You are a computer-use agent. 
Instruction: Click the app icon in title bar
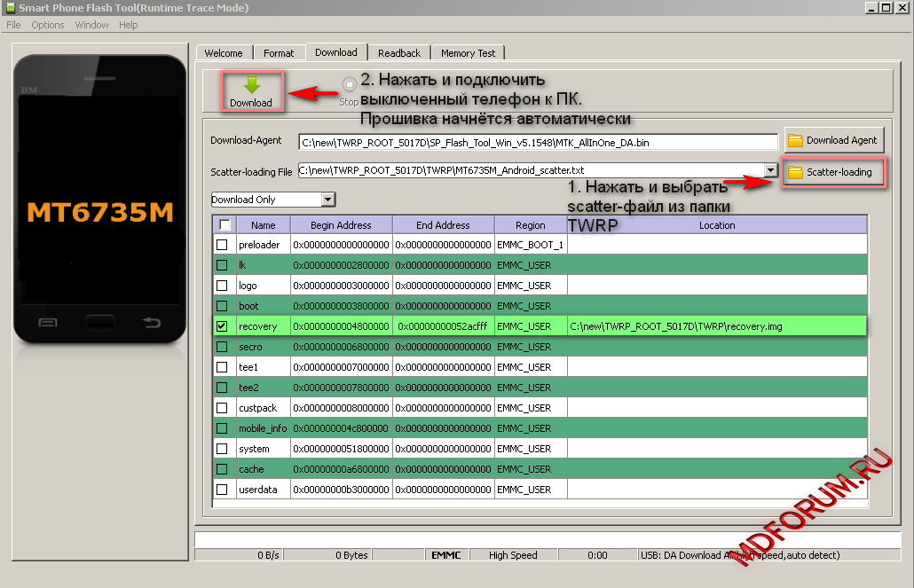(x=10, y=8)
